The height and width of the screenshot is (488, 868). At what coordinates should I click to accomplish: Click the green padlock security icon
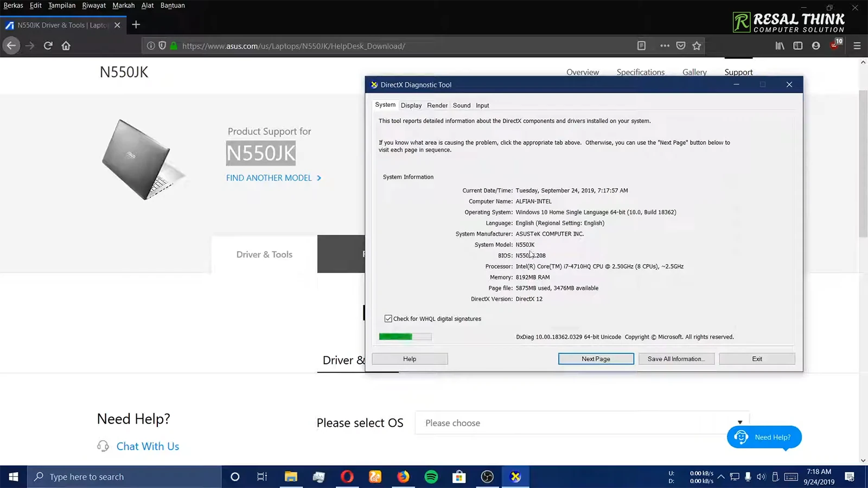pos(174,46)
